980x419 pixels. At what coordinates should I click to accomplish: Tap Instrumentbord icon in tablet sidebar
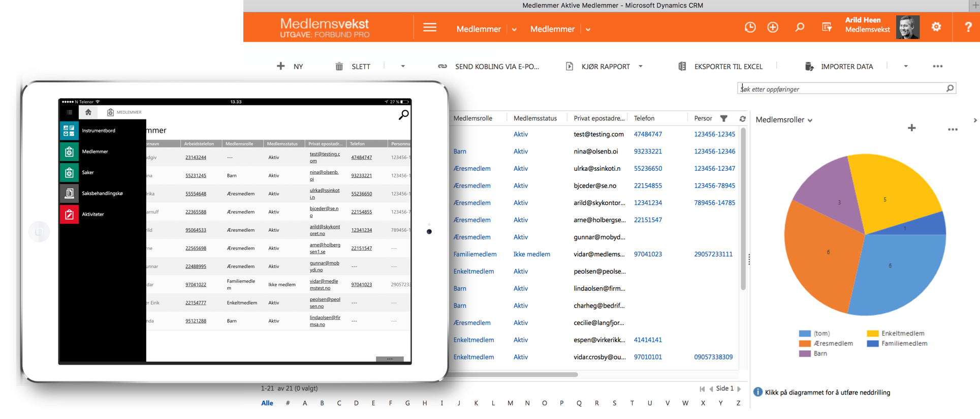[x=69, y=131]
